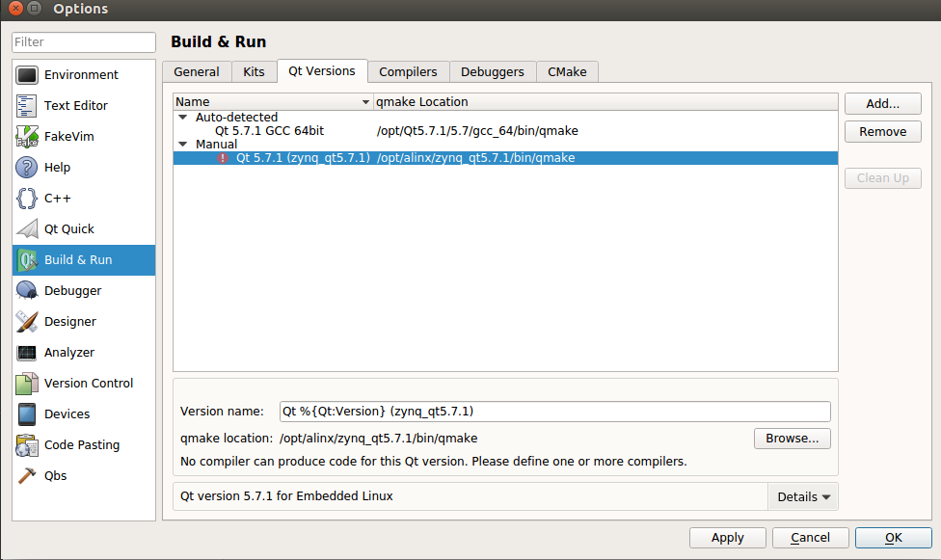Click /opt/Qt5.7.1/5.7/gcc_64/bin/qmake path cell
This screenshot has height=560, width=941.
tap(477, 131)
